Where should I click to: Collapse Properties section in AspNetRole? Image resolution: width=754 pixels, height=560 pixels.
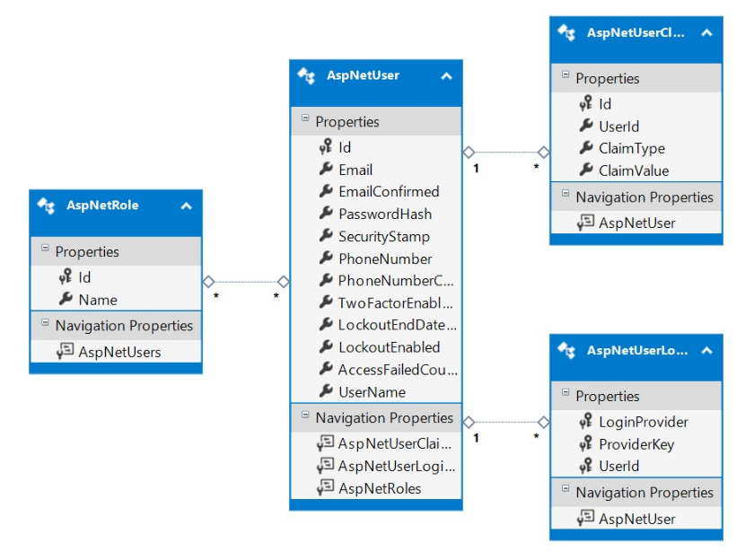pos(45,248)
